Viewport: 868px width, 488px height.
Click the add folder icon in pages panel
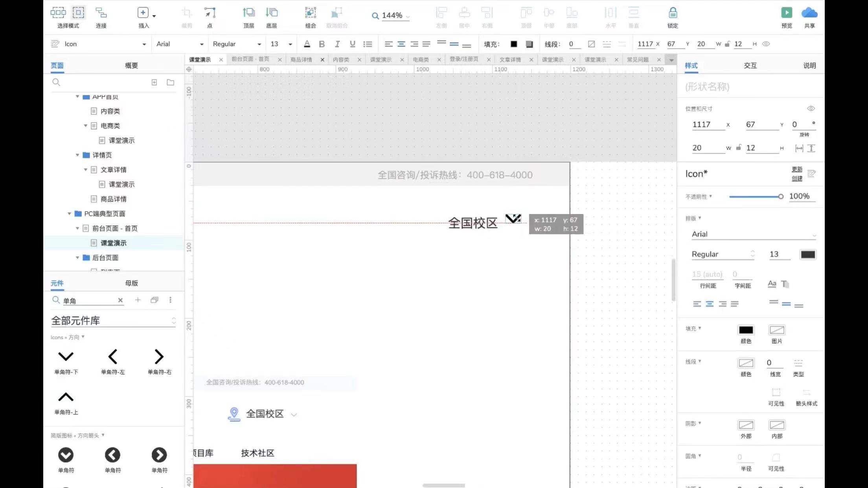pyautogui.click(x=170, y=83)
